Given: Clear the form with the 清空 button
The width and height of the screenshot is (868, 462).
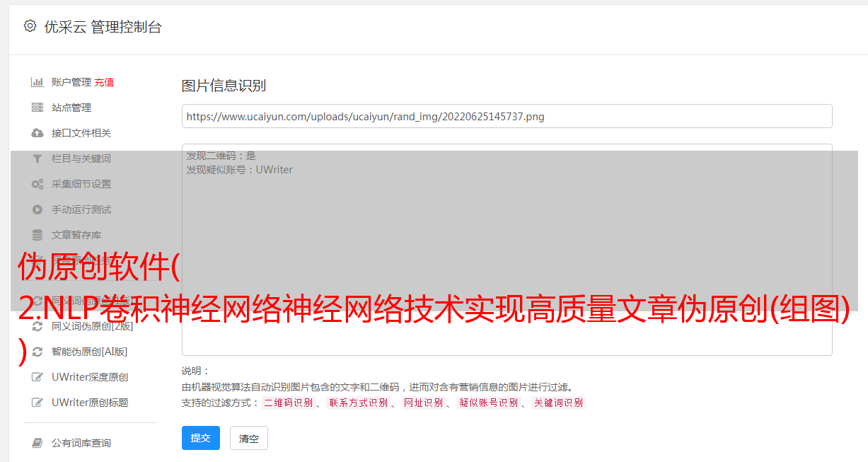Looking at the screenshot, I should [249, 438].
